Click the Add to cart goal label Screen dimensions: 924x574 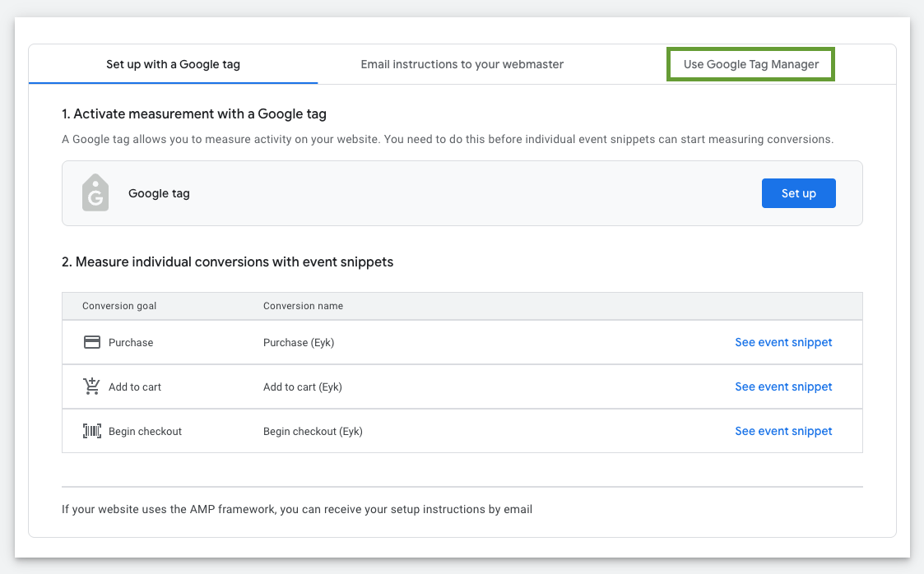click(x=134, y=387)
